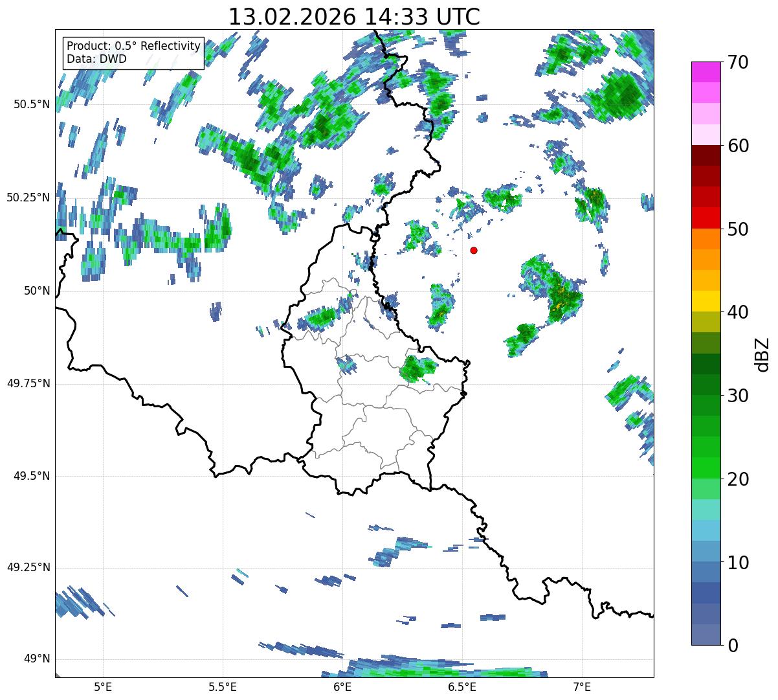The width and height of the screenshot is (778, 700).
Task: Click the Product: 0.5° Reflectivity label
Action: (134, 47)
